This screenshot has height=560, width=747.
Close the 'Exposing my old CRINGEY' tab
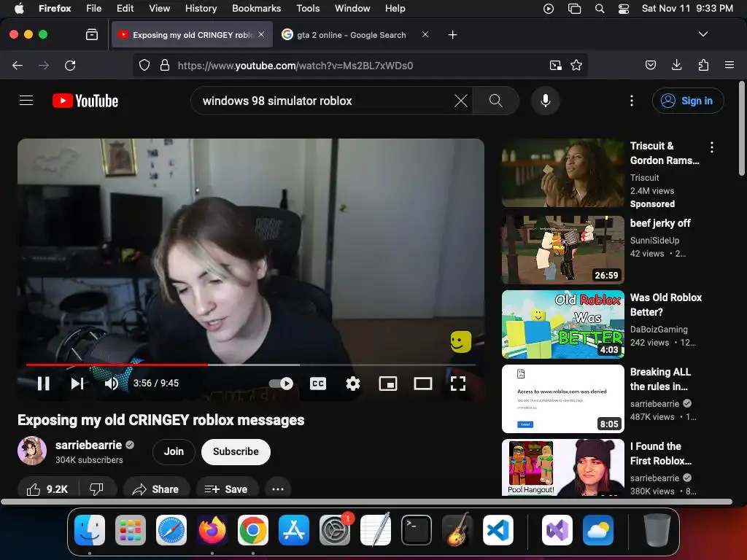pos(261,34)
